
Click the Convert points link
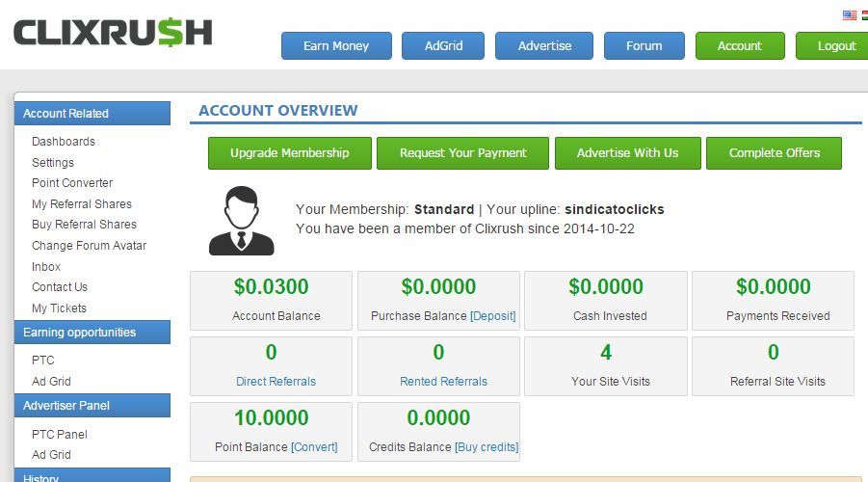click(x=314, y=447)
